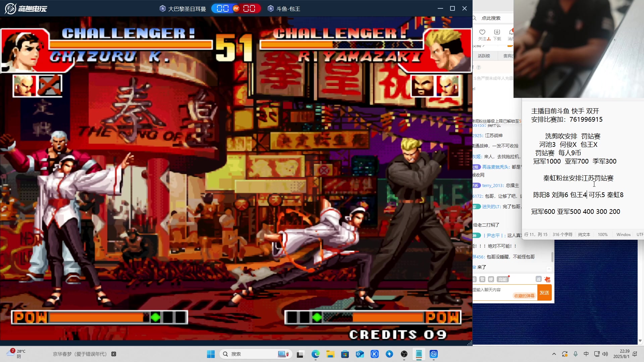Viewport: 644px width, 362px height.
Task: Click player name 斗鱼-包王
Action: pyautogui.click(x=288, y=9)
